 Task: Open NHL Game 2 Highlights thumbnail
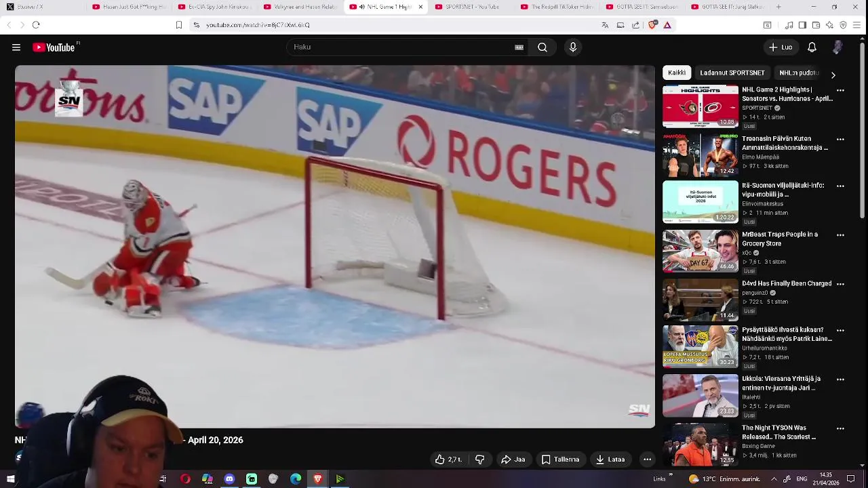(701, 106)
